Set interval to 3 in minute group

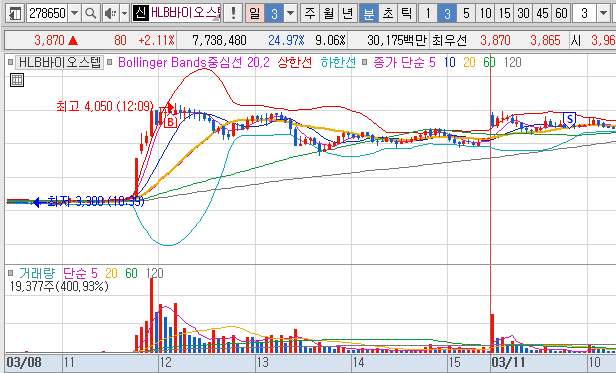447,13
